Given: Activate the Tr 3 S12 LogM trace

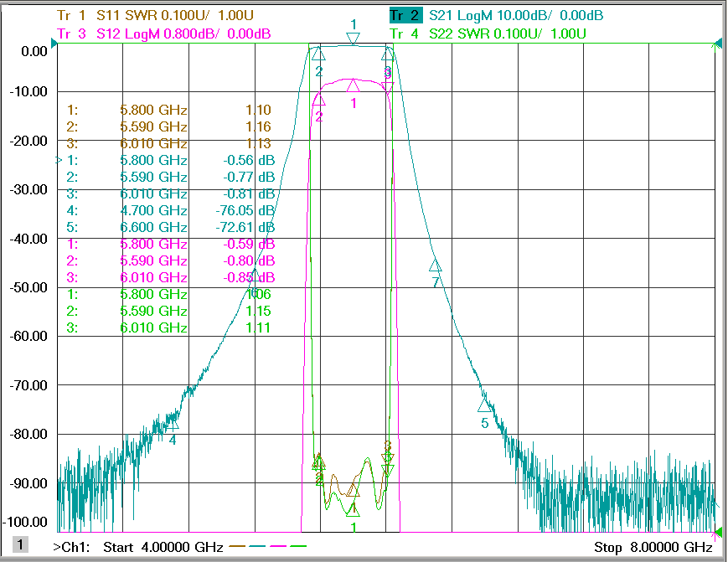Looking at the screenshot, I should coord(164,34).
